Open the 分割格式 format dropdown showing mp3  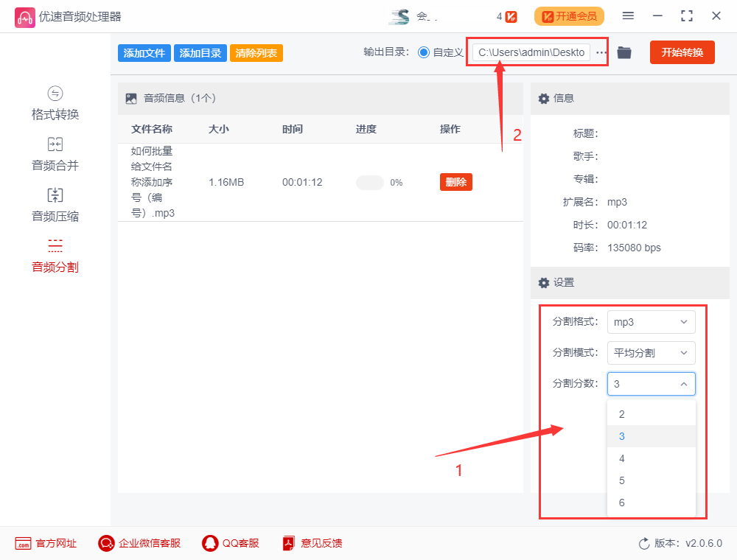(x=651, y=322)
